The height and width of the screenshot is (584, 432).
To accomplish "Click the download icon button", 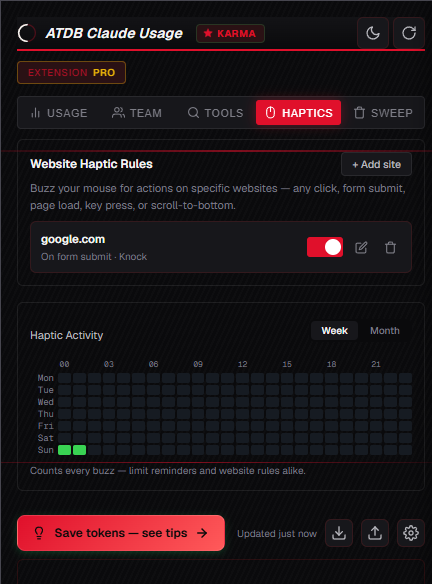I will 339,533.
